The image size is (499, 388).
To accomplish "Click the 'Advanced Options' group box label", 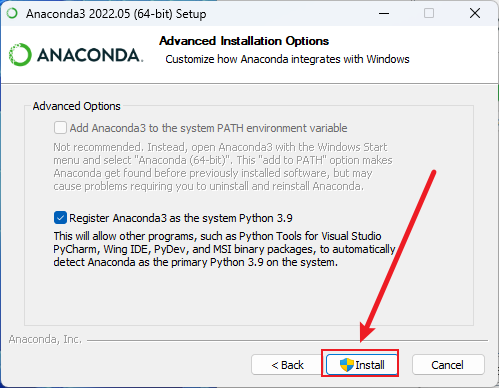I will 76,106.
